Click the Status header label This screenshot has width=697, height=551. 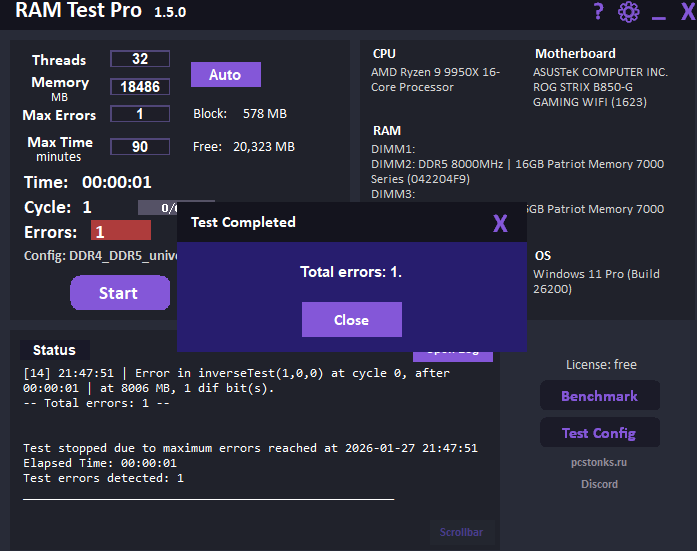click(x=55, y=350)
